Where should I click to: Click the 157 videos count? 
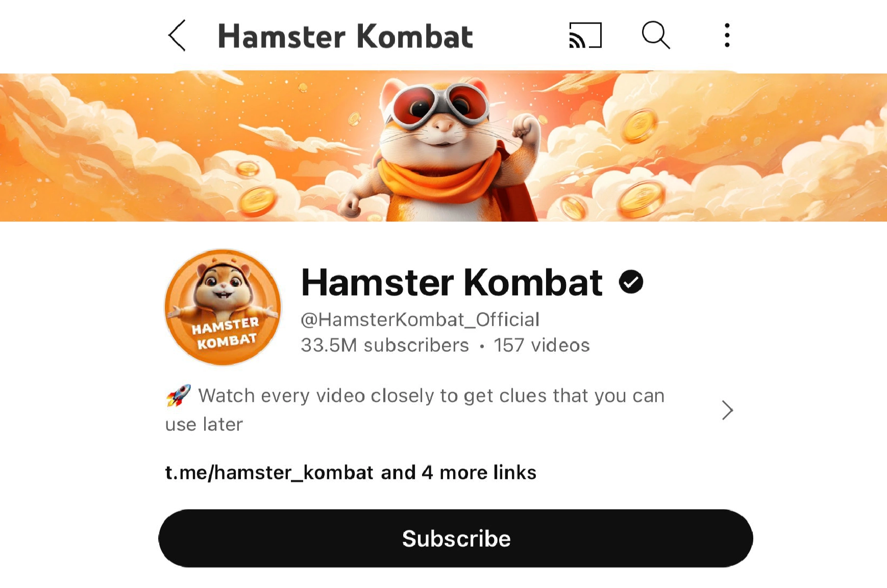(x=541, y=346)
